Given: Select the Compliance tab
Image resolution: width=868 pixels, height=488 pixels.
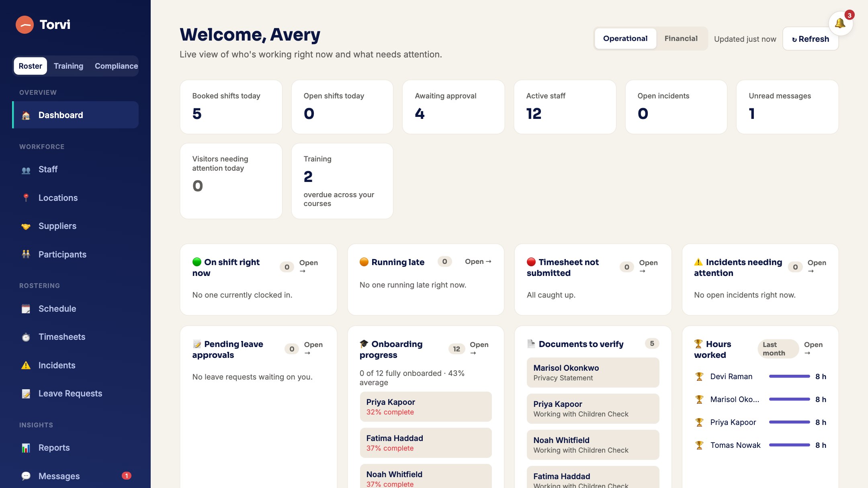Looking at the screenshot, I should pyautogui.click(x=116, y=66).
